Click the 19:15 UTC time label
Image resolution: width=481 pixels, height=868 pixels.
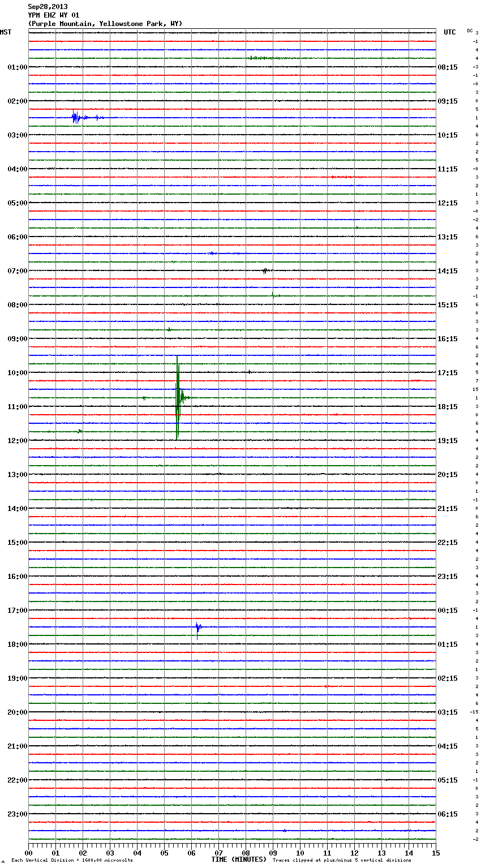(448, 441)
